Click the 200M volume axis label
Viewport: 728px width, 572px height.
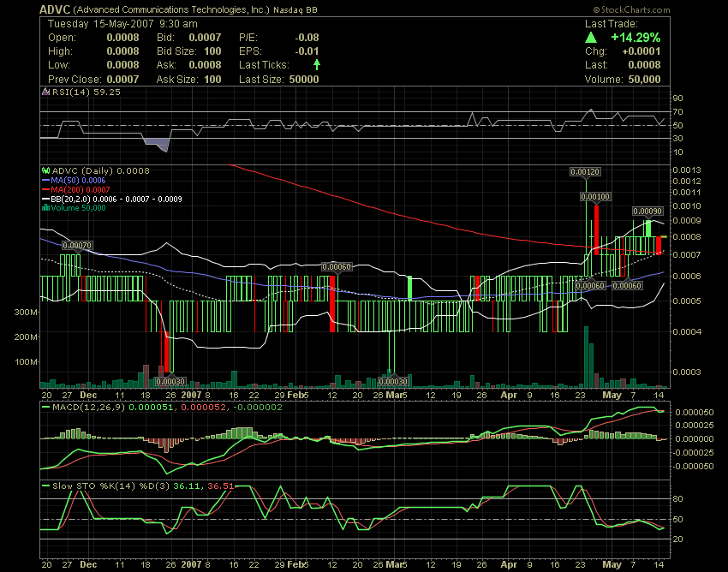point(26,337)
